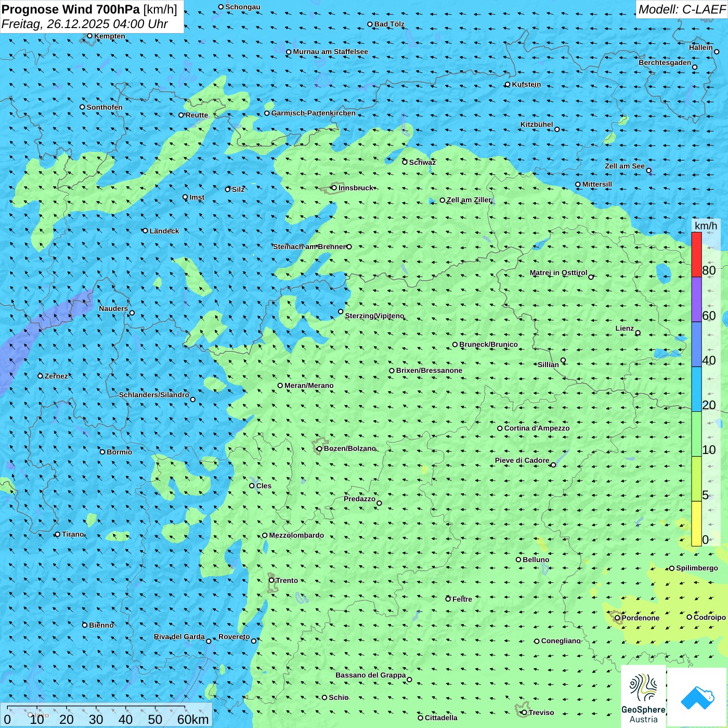Select the 'Sterzing/Vipiteno' place label
This screenshot has height=728, width=728.
click(x=375, y=316)
